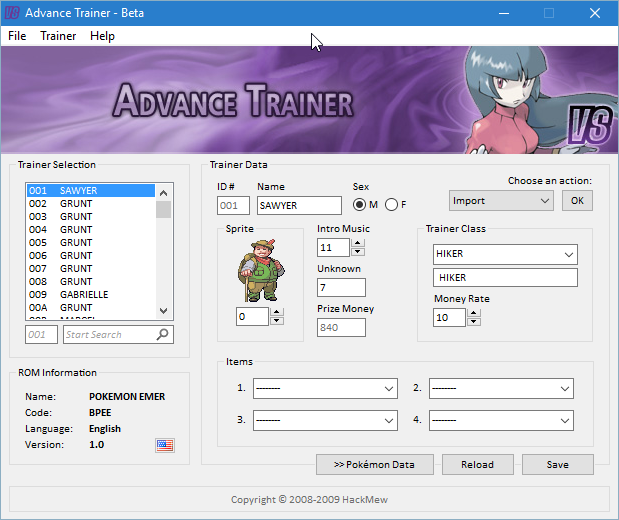Select the F sex radio button
The height and width of the screenshot is (520, 619).
391,205
